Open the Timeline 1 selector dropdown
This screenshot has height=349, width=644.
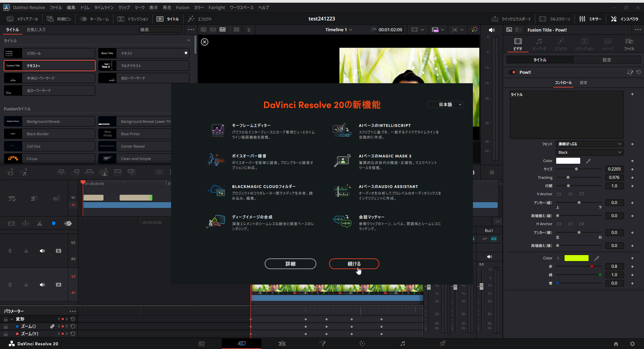pyautogui.click(x=339, y=30)
